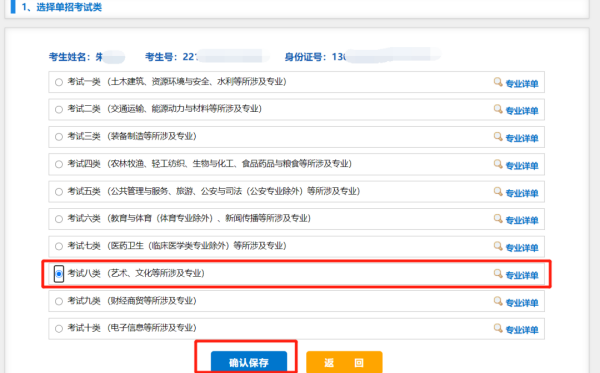The image size is (600, 373).
Task: Click magnifier icon in 考试七类 row
Action: coord(498,246)
